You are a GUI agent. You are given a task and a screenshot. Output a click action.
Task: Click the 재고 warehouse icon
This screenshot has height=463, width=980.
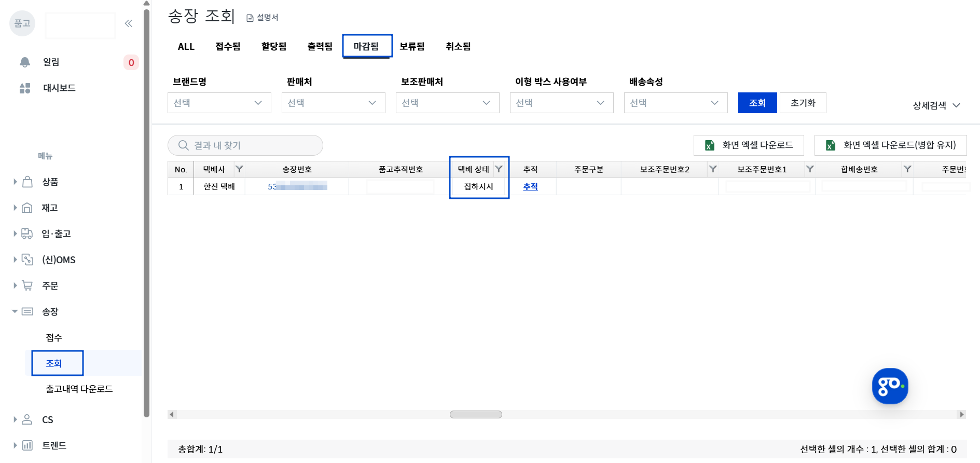pos(27,208)
